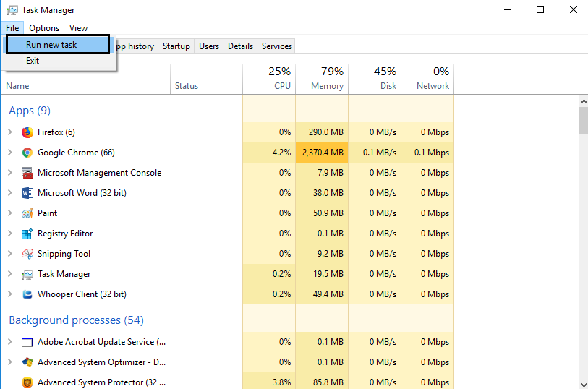Expand the Snipping Tool entry
Viewport: 588px width, 389px height.
(x=10, y=253)
